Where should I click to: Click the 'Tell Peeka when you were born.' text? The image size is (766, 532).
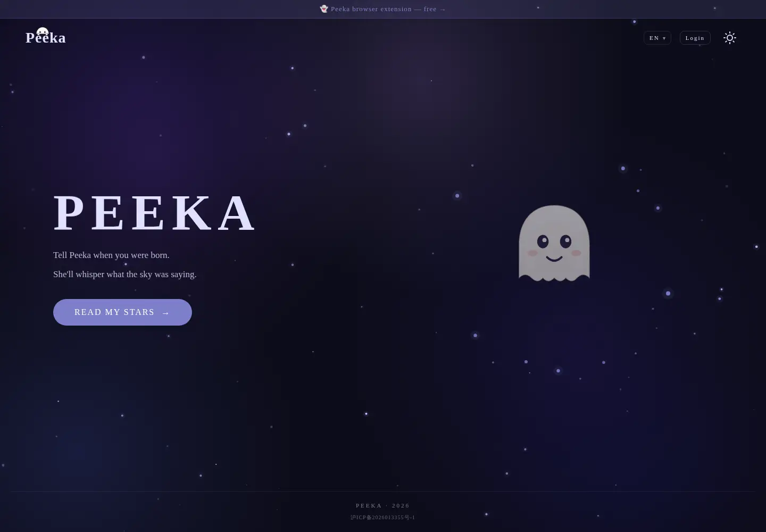tap(111, 255)
